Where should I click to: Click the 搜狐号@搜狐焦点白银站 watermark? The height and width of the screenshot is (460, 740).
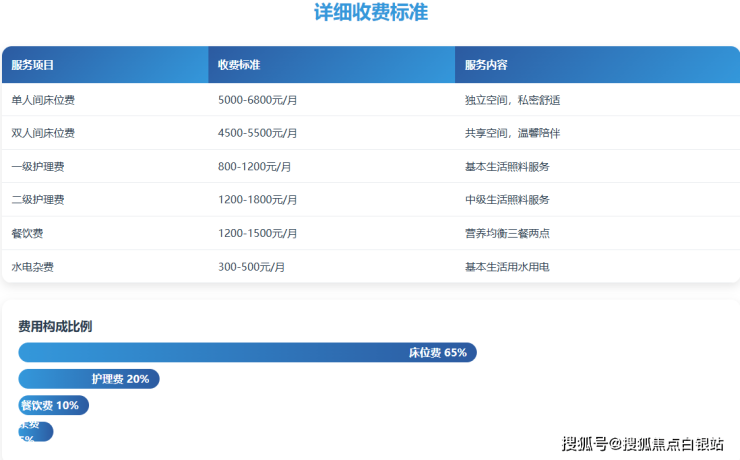642,444
